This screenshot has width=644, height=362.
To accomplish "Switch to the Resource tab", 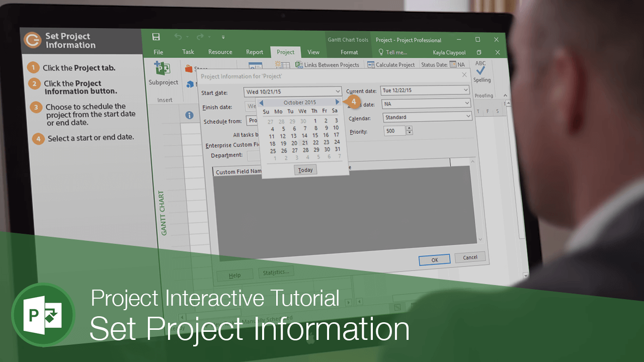I will click(220, 52).
